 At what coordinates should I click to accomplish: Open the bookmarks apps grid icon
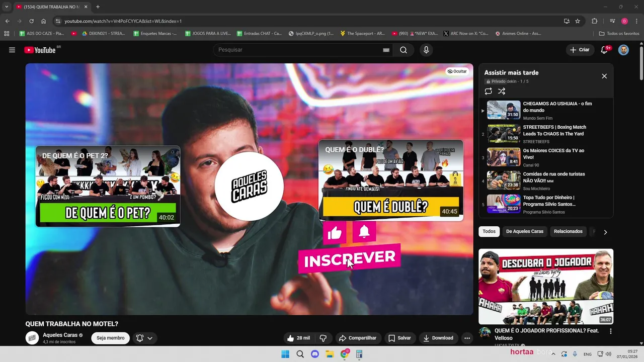point(7,33)
